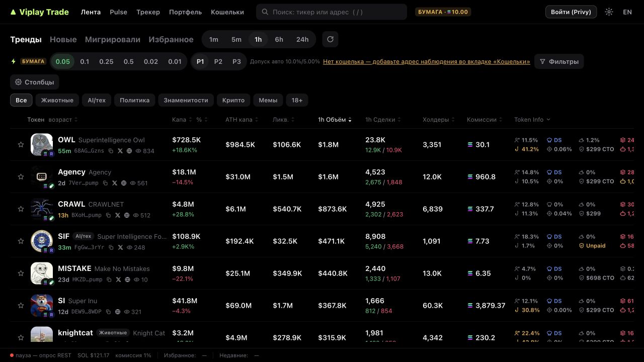Click the lightning quick-buy icon
Screen dimensions: 644x362
pos(14,61)
